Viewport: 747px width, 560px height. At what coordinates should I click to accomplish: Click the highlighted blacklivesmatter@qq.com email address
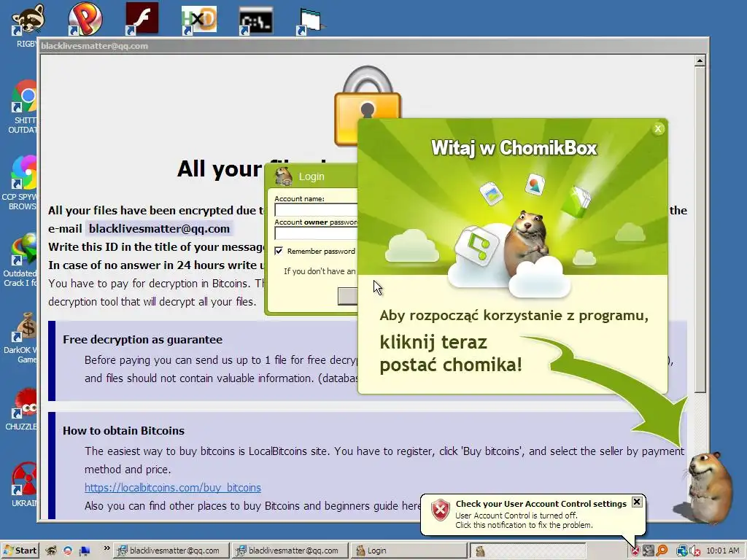pyautogui.click(x=159, y=228)
